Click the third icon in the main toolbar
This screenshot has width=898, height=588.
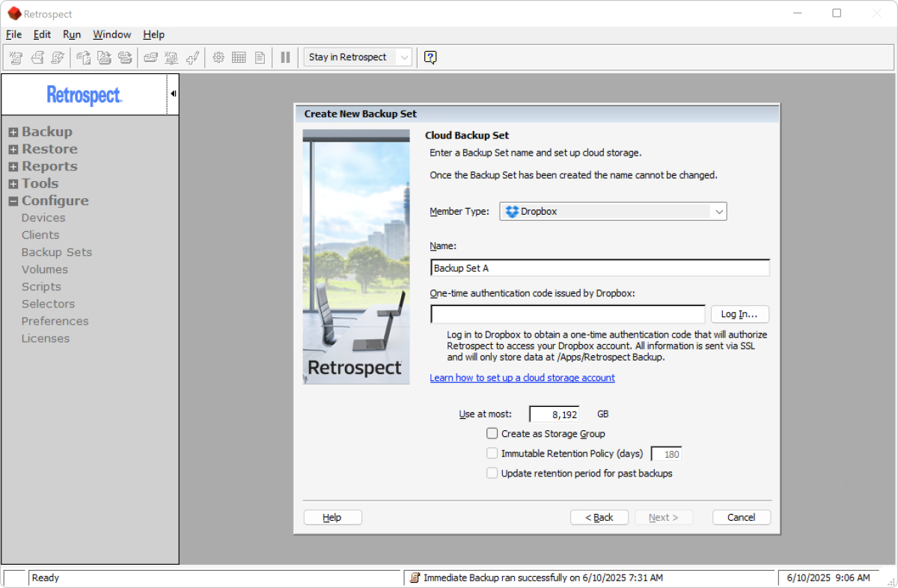pyautogui.click(x=58, y=57)
